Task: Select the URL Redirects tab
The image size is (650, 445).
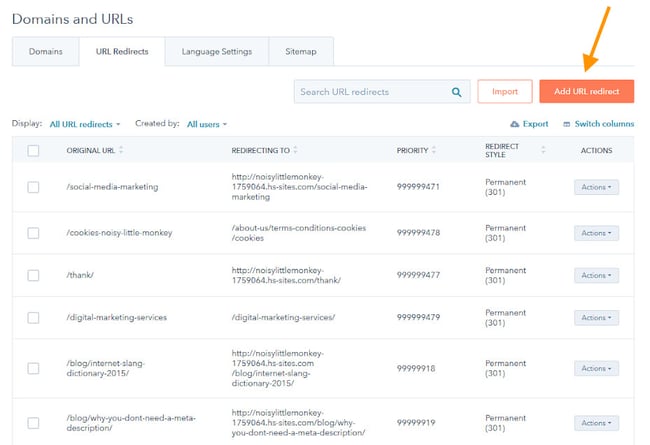Action: point(122,51)
